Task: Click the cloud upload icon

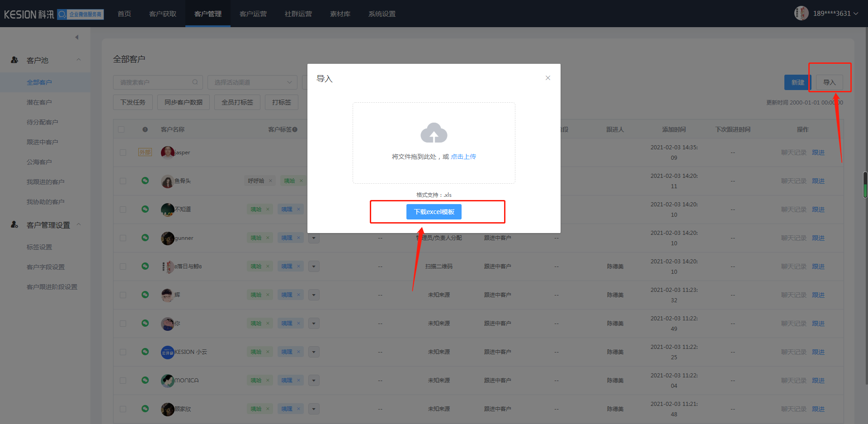Action: click(x=434, y=133)
